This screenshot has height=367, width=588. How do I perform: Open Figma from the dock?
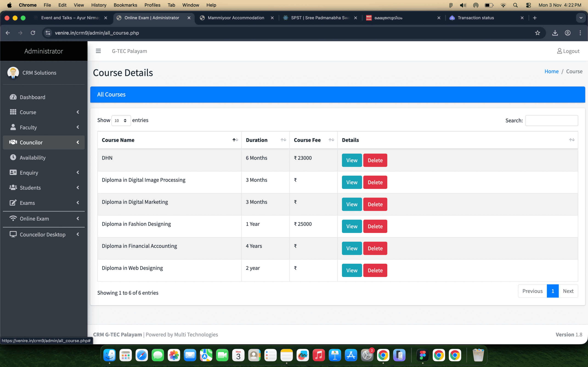423,355
